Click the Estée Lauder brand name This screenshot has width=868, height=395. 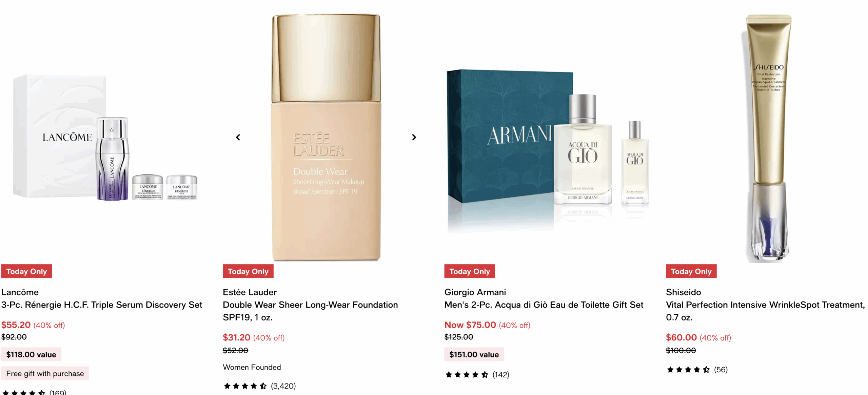click(250, 292)
